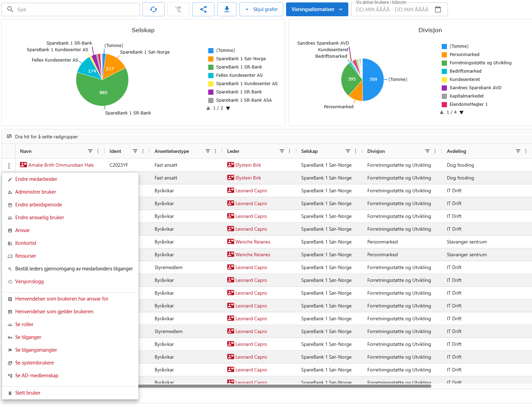This screenshot has height=406, width=532.
Task: Toggle Personmarked legend entry in Divisjon chart
Action: [464, 55]
